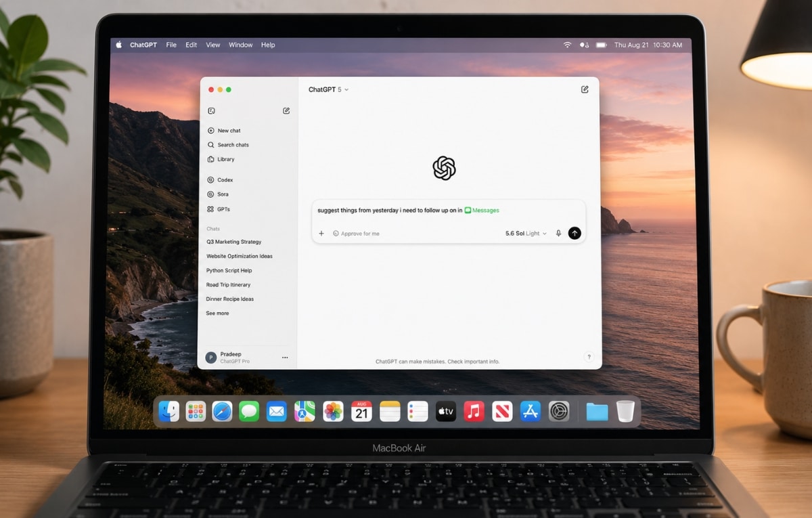This screenshot has width=812, height=518.
Task: Open the three-dot account options menu
Action: click(285, 358)
